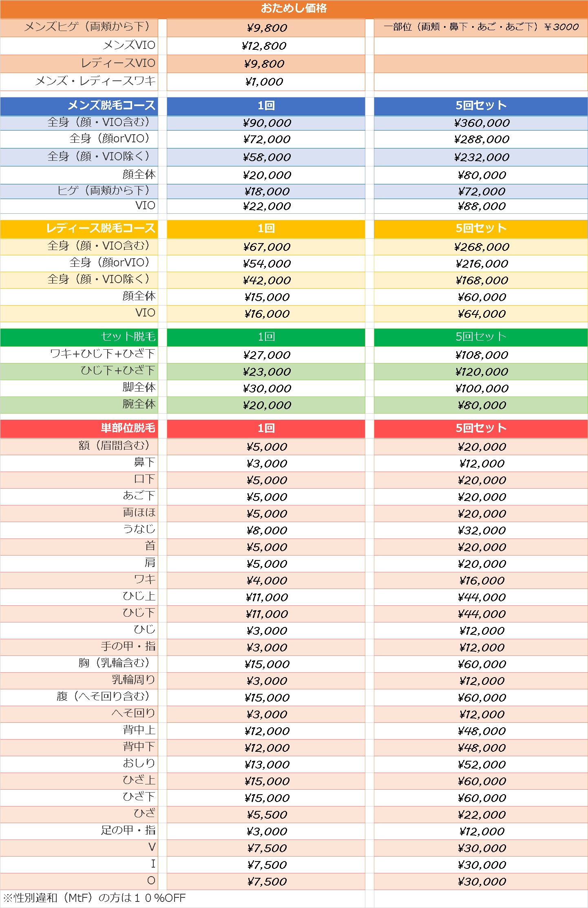
Task: Click the 手の甲・指 label
Action: 128,646
